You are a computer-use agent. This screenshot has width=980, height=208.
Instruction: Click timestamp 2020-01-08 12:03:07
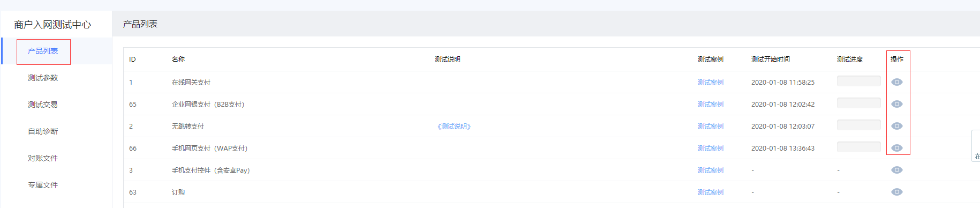783,127
